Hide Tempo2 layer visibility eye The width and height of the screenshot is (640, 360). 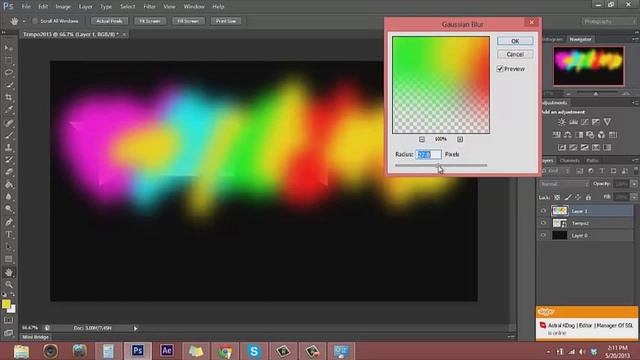543,223
